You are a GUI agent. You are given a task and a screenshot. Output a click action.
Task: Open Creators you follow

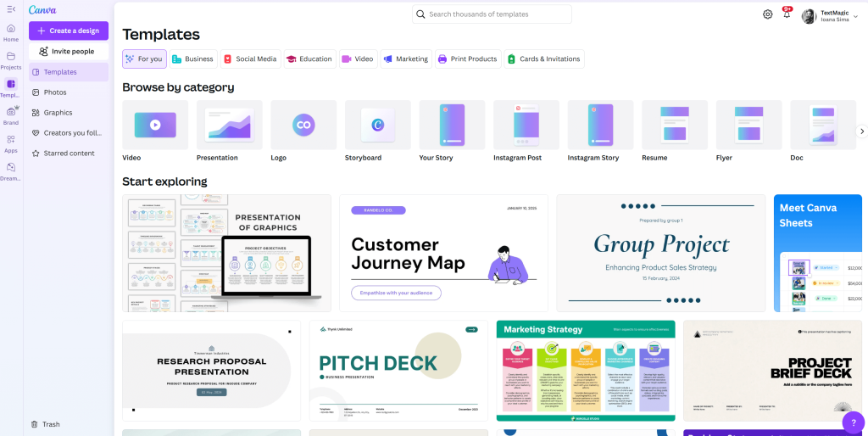[69, 133]
